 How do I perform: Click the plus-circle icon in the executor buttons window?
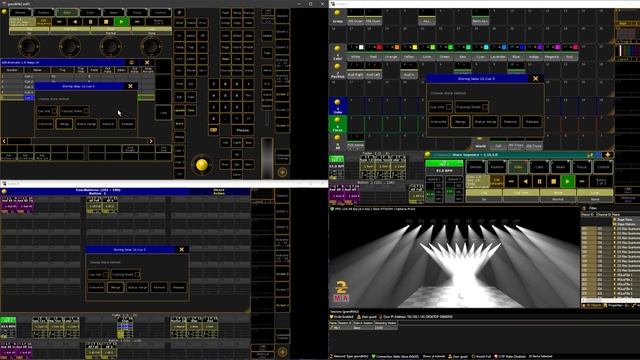click(x=282, y=352)
